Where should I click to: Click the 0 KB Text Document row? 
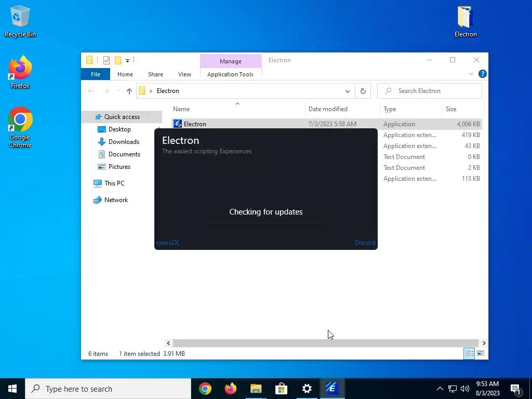(x=432, y=157)
